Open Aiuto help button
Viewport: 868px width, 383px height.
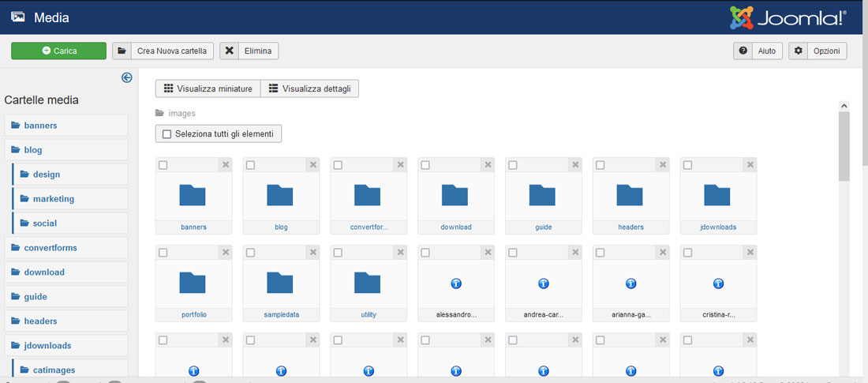tap(758, 51)
